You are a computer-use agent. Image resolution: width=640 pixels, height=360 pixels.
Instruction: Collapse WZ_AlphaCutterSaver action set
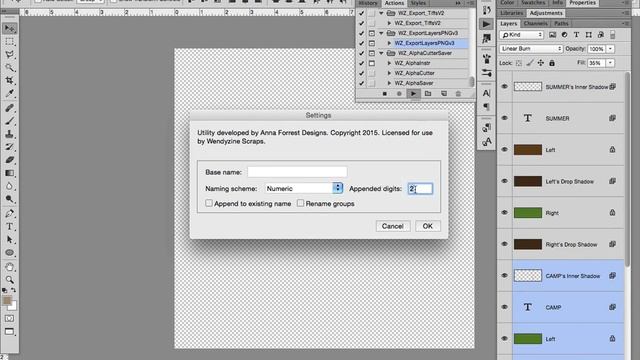coord(381,53)
